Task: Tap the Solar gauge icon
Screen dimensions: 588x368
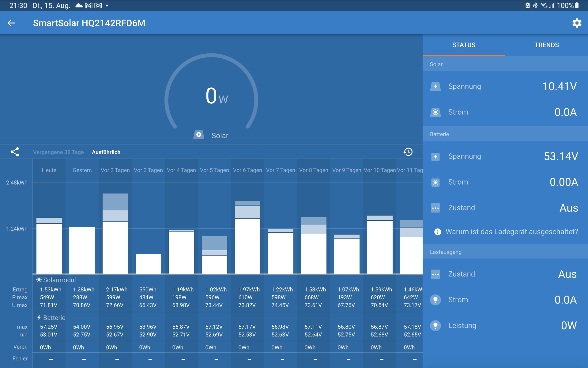Action: point(199,135)
